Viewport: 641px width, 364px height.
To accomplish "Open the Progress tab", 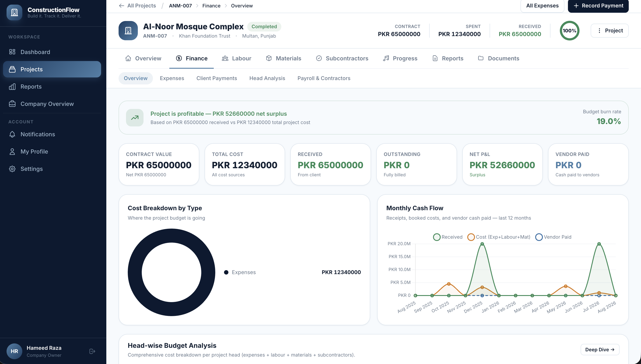I will (400, 58).
